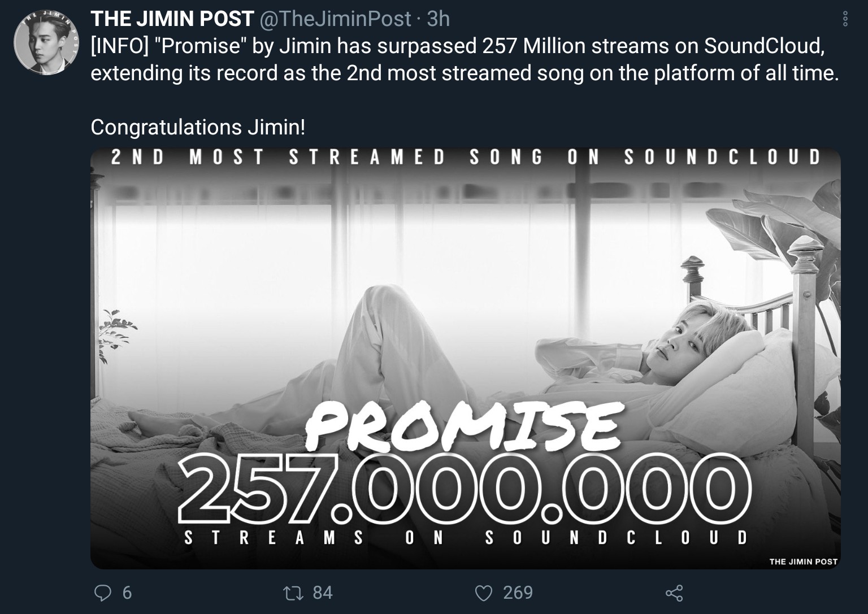868x614 pixels.
Task: Click the 257.000.000 number graphic
Action: 465,487
